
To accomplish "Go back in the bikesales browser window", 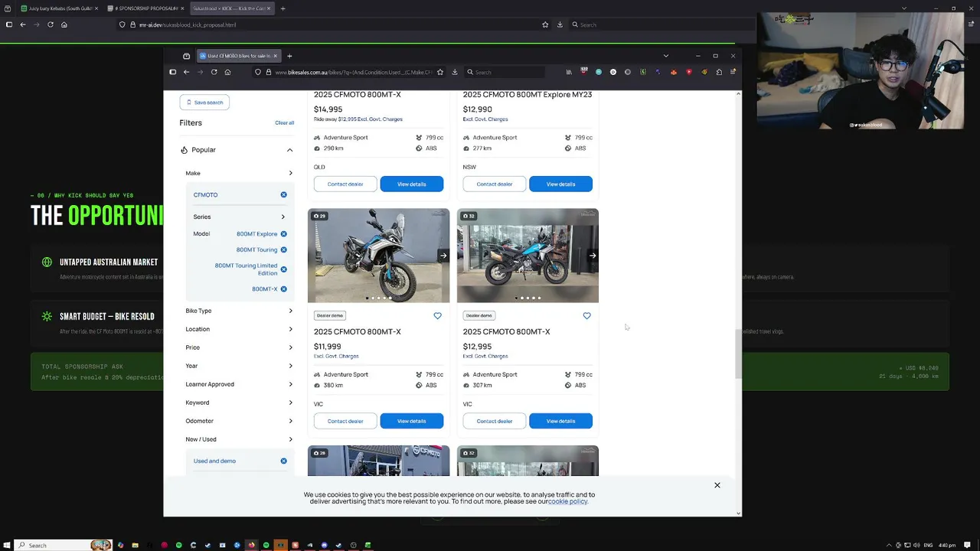I will point(186,72).
